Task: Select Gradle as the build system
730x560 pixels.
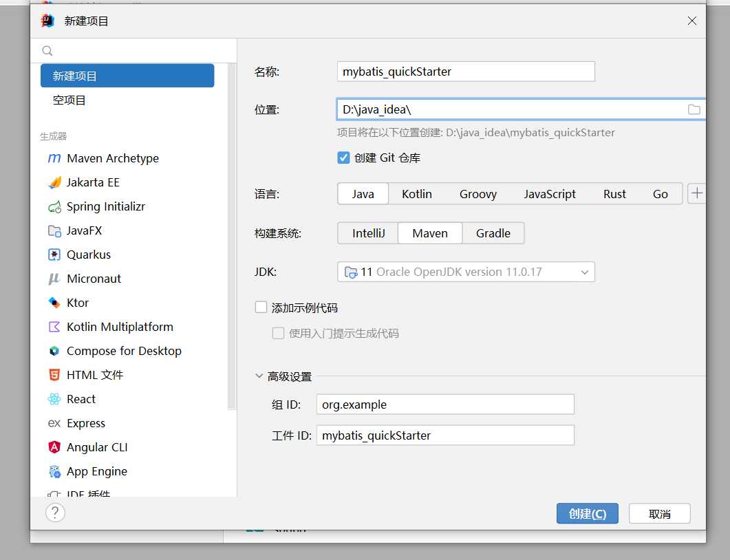Action: click(493, 233)
